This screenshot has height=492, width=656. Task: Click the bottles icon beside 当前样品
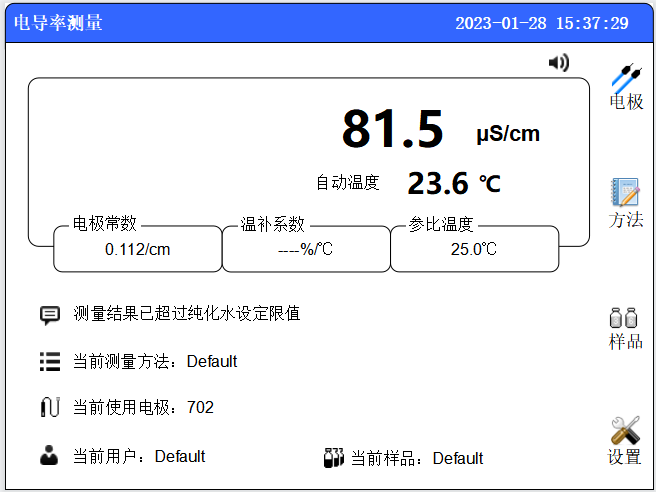click(x=334, y=458)
